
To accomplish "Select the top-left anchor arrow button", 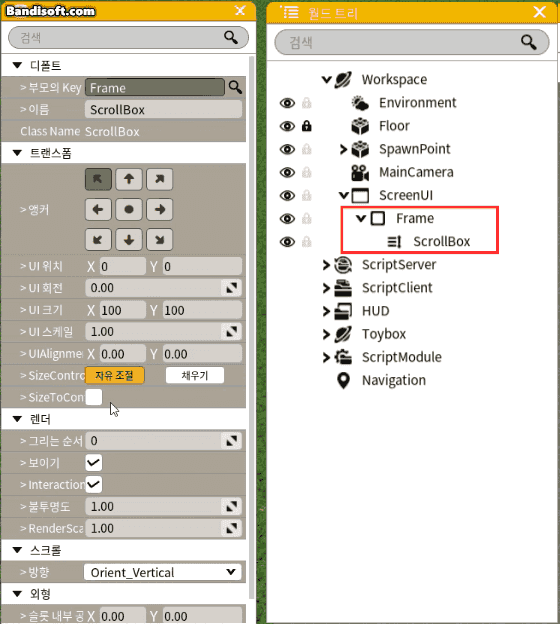I will (x=98, y=179).
